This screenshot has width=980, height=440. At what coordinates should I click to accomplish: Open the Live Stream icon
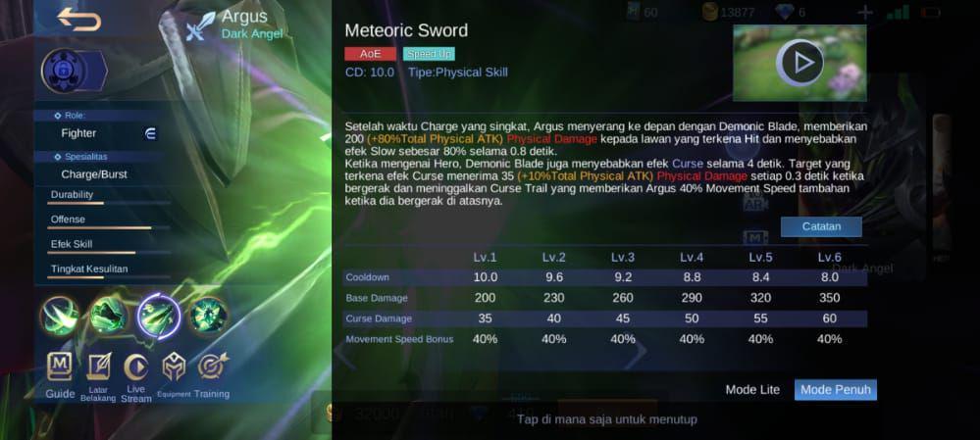click(x=136, y=377)
